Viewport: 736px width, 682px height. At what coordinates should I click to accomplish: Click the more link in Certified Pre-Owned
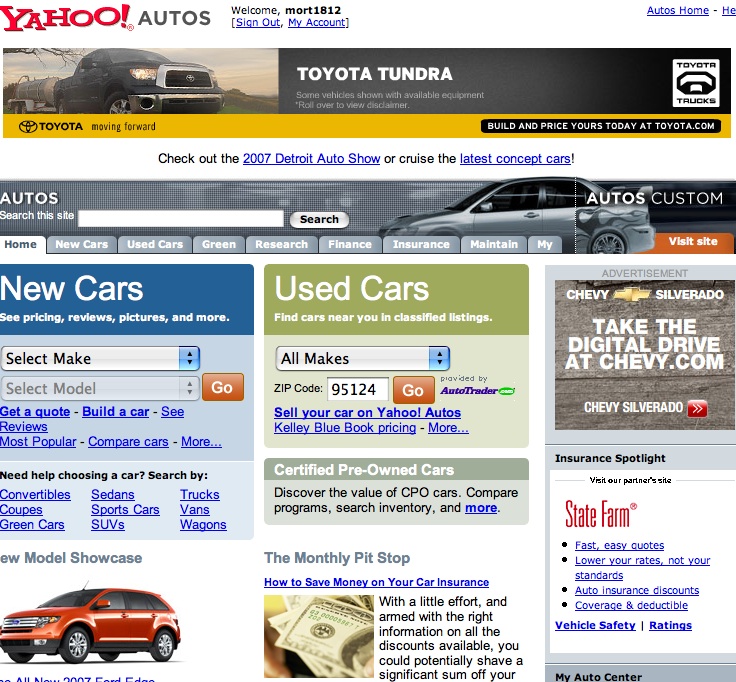(481, 508)
